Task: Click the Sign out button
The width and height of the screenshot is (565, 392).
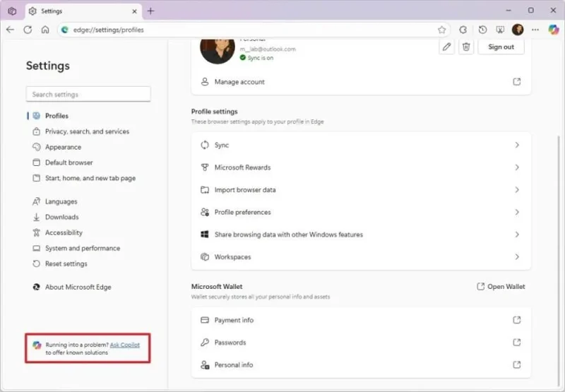Action: pos(501,47)
